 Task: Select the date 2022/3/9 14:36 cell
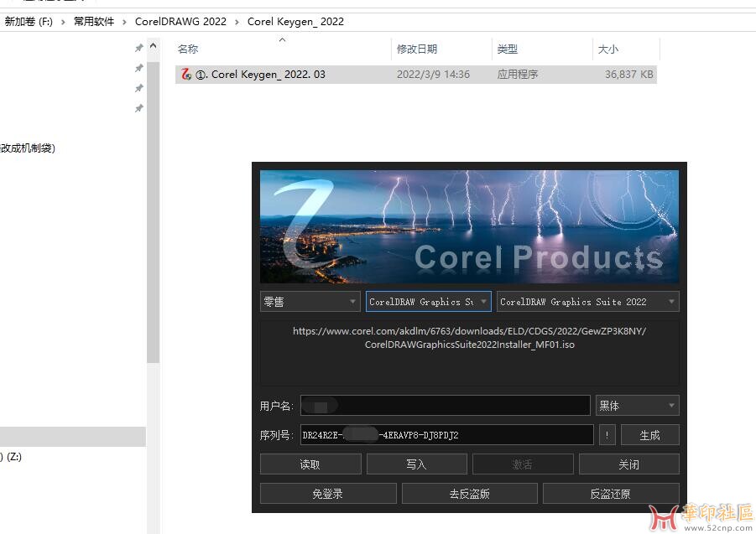pos(433,74)
